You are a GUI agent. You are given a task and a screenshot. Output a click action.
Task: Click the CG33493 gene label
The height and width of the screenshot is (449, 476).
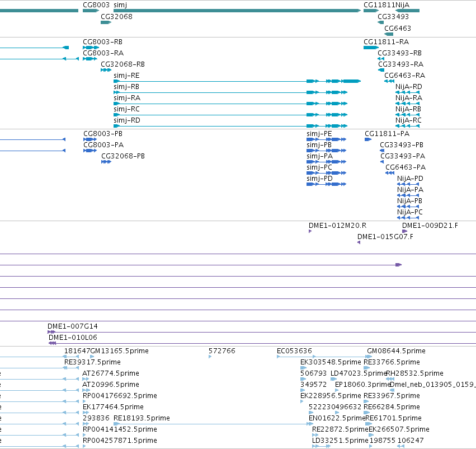coord(393,17)
